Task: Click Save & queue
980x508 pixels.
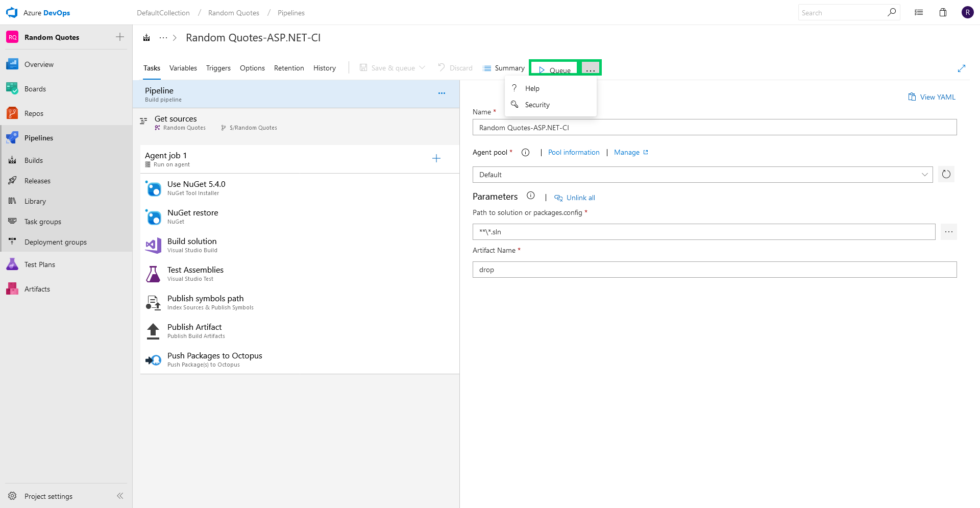Action: [x=387, y=68]
